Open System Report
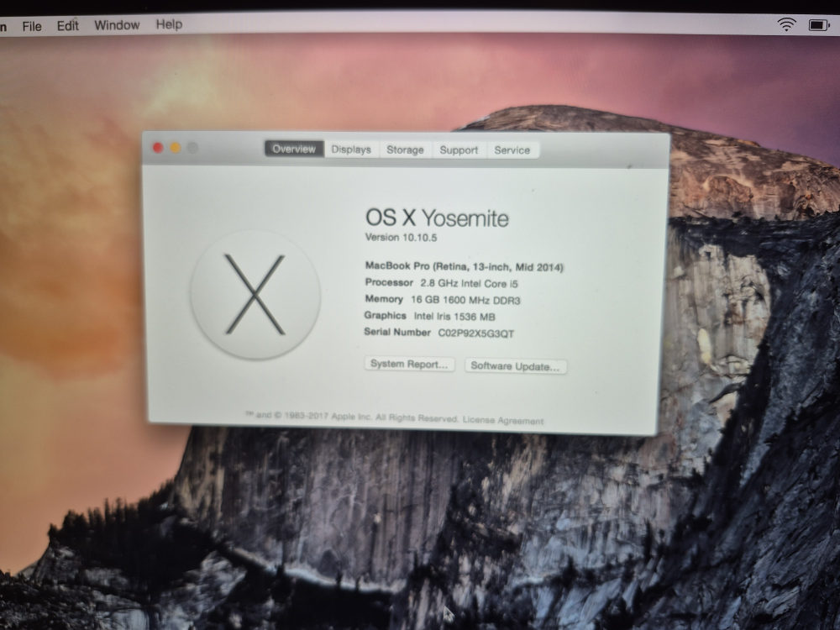 click(x=409, y=365)
